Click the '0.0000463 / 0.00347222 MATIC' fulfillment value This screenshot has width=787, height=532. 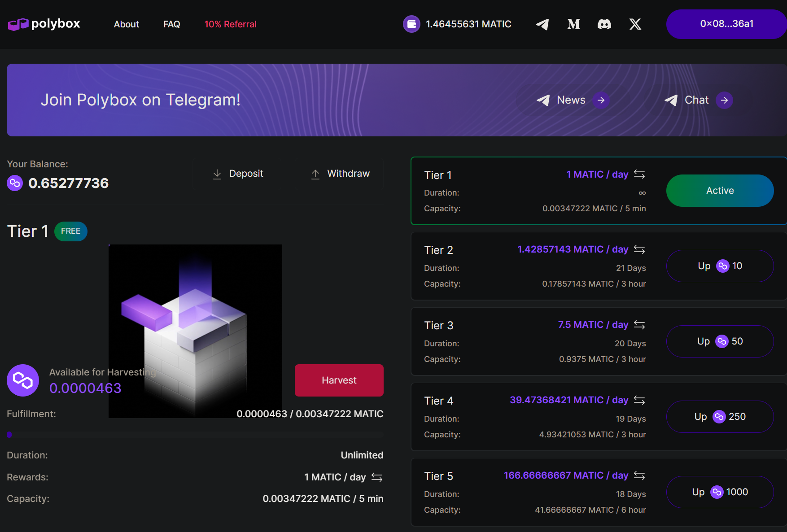pos(310,414)
